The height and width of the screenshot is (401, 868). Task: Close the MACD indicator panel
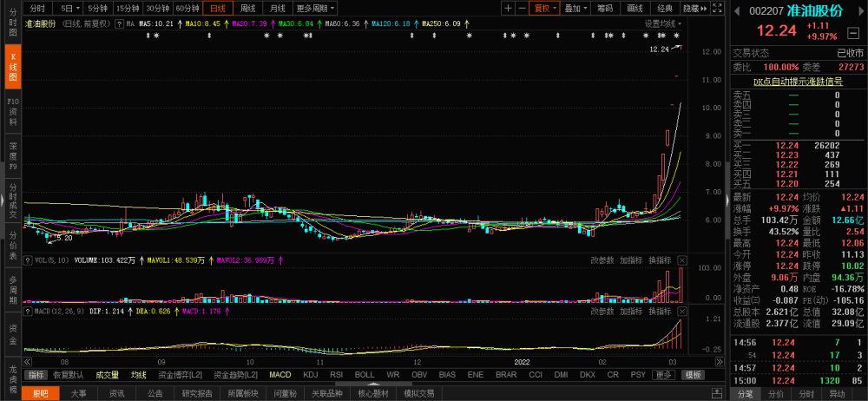click(x=682, y=312)
